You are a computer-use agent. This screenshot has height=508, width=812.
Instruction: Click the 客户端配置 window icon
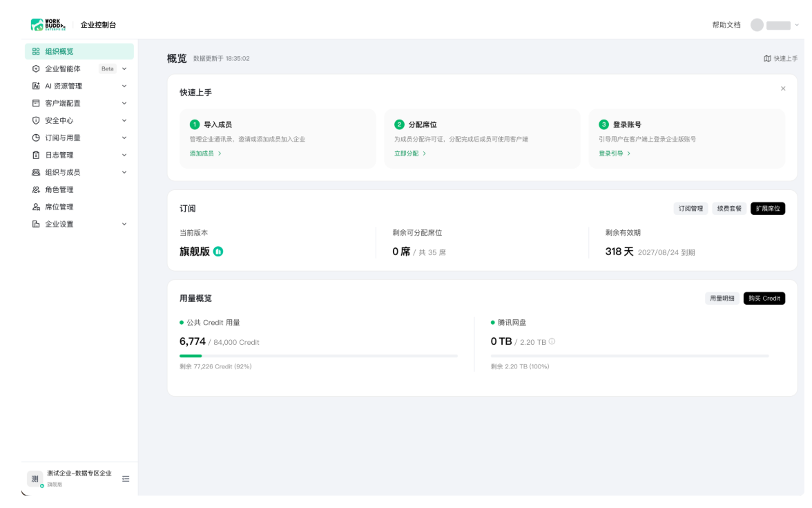(36, 103)
